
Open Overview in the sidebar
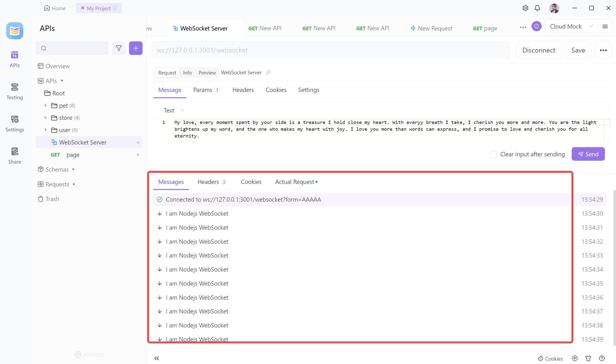click(54, 66)
